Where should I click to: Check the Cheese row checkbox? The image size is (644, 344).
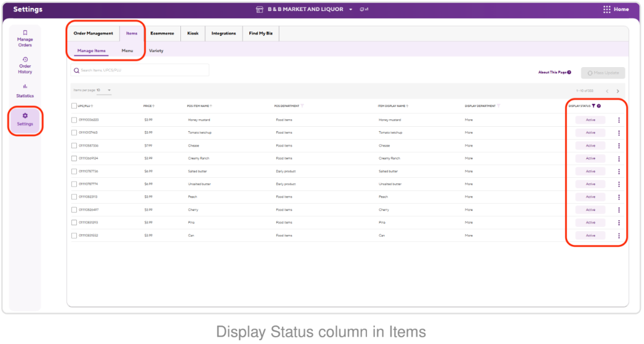click(x=74, y=146)
